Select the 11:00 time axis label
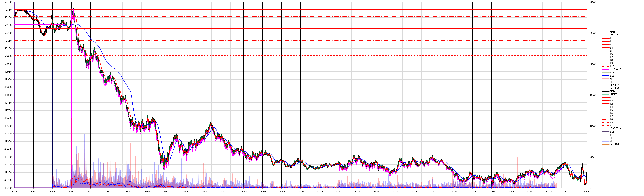Viewport: 644px width, 196px height. [224, 192]
